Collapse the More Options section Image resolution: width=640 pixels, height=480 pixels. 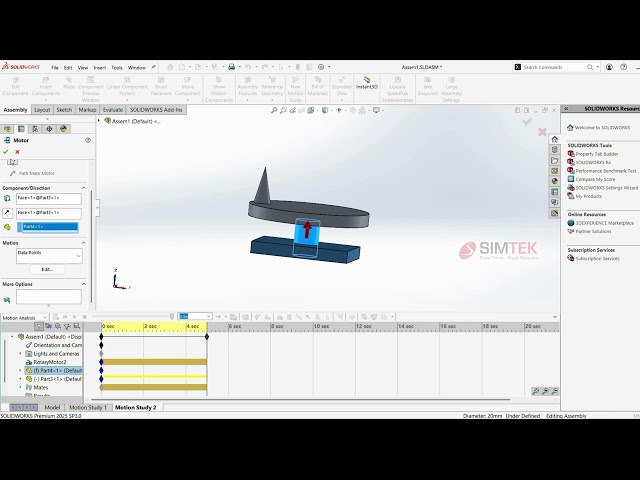[84, 284]
